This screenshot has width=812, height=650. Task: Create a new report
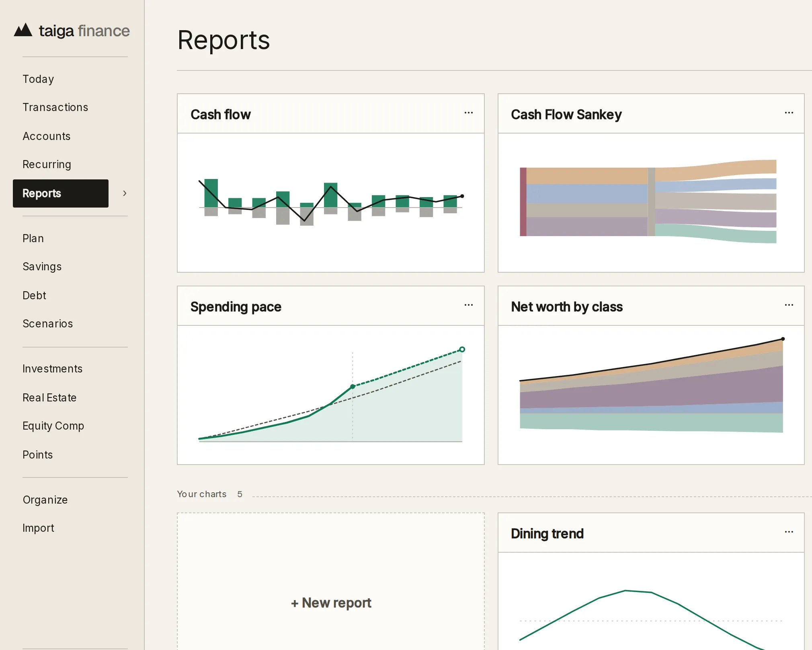pos(331,603)
